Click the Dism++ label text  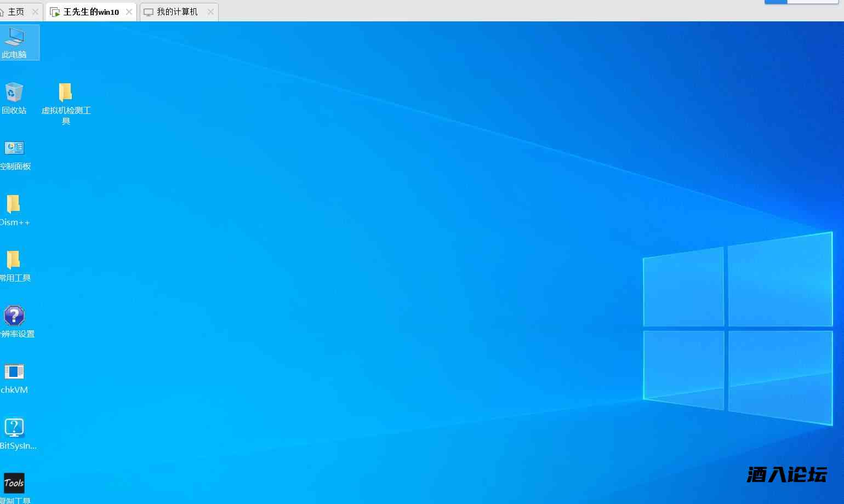tap(15, 222)
